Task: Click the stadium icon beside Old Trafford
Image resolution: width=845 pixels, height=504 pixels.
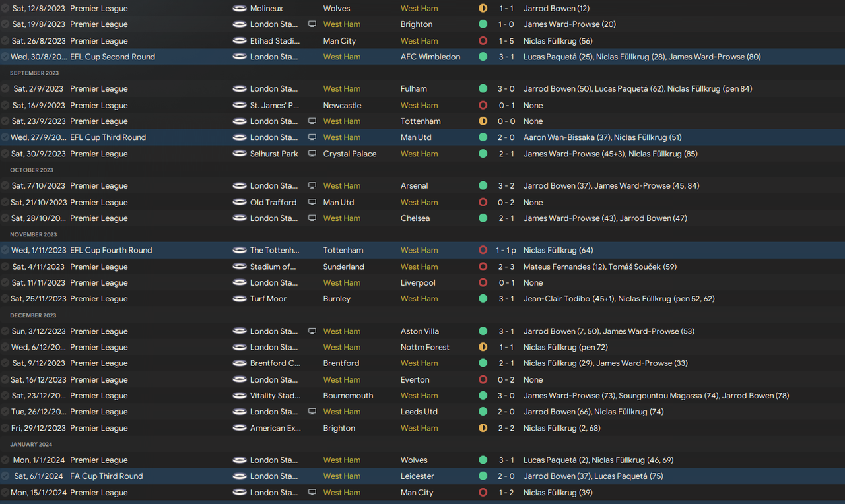Action: coord(239,203)
